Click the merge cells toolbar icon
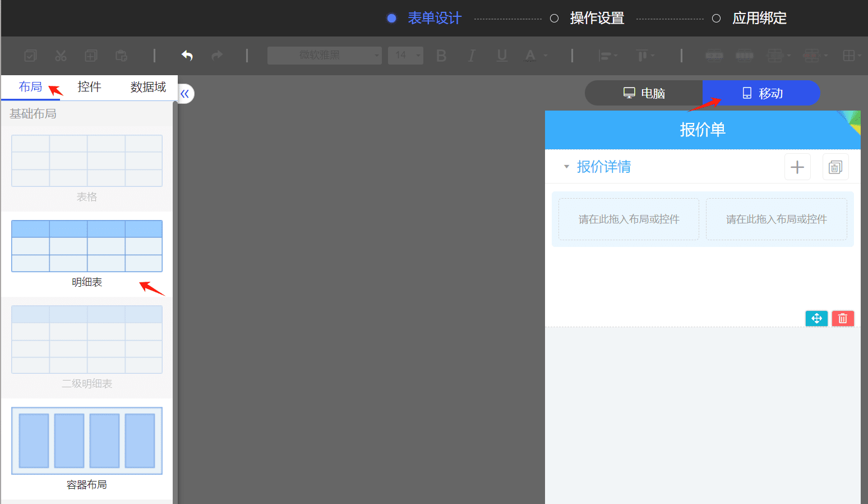868x504 pixels. click(x=714, y=56)
